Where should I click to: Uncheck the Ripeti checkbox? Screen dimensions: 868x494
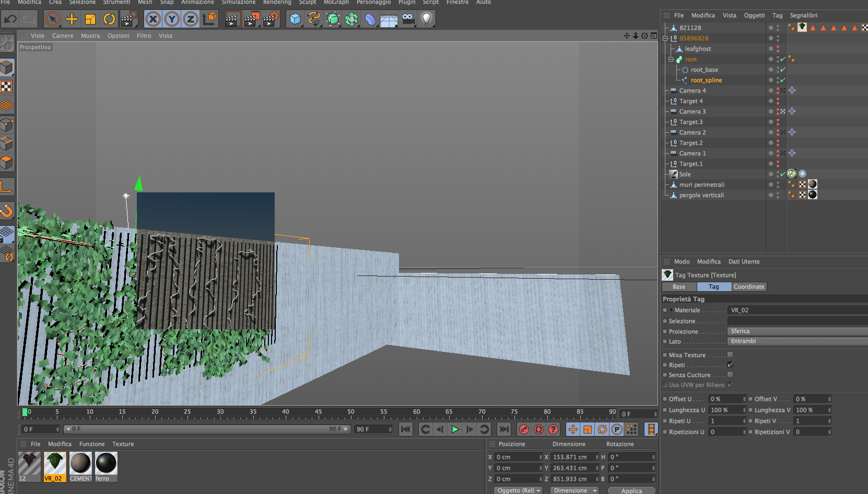tap(730, 365)
